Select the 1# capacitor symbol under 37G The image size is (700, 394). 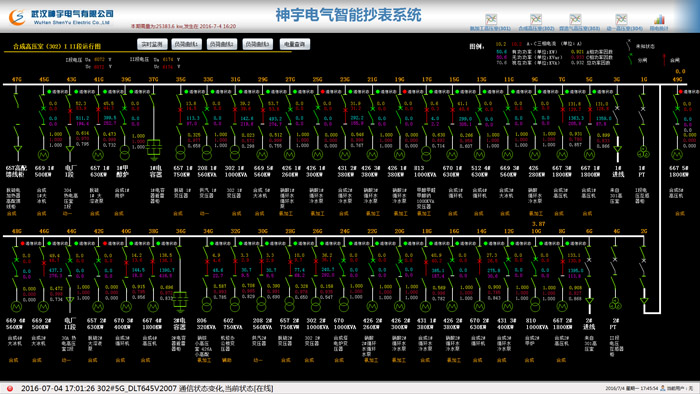[154, 149]
